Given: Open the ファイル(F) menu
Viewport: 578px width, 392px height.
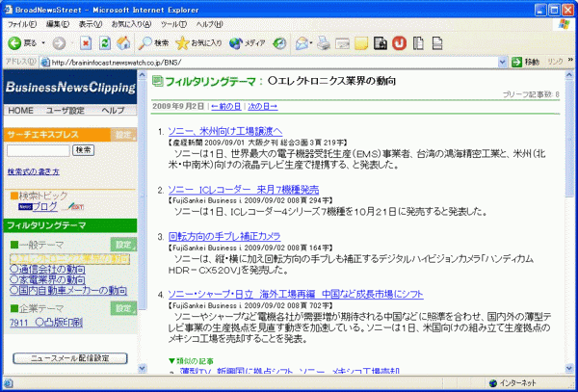Looking at the screenshot, I should click(x=22, y=24).
